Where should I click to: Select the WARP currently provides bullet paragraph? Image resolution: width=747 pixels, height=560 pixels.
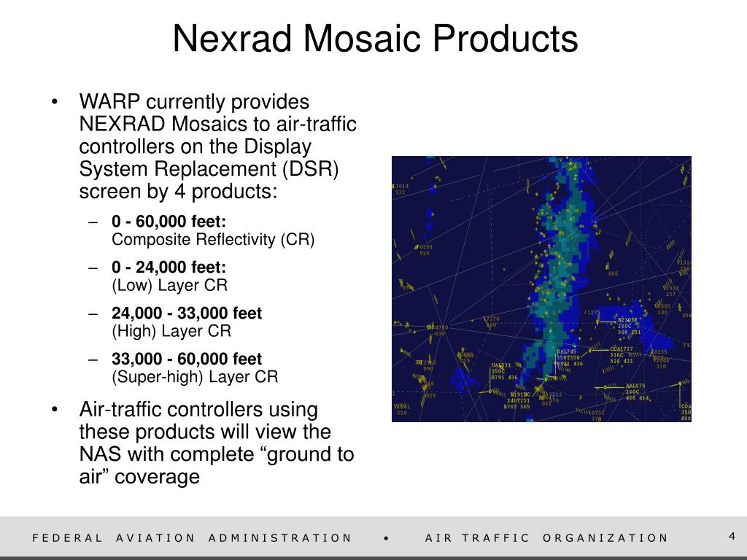coord(217,146)
